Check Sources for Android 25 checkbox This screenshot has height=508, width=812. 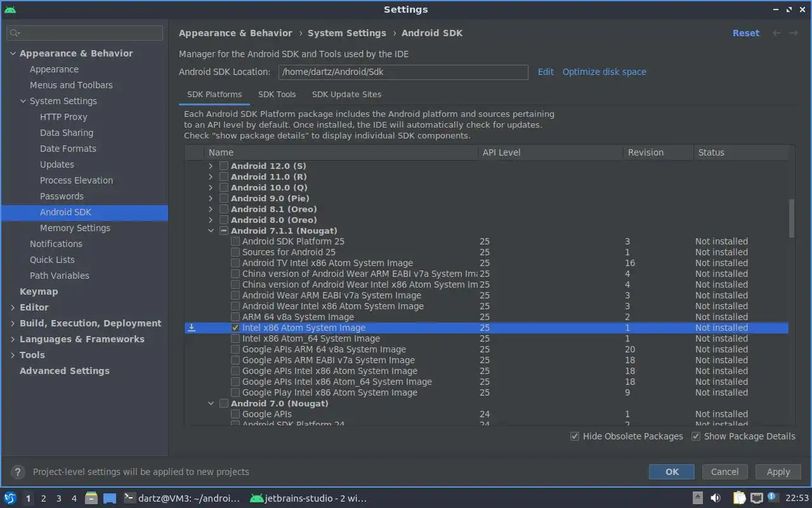pyautogui.click(x=235, y=252)
